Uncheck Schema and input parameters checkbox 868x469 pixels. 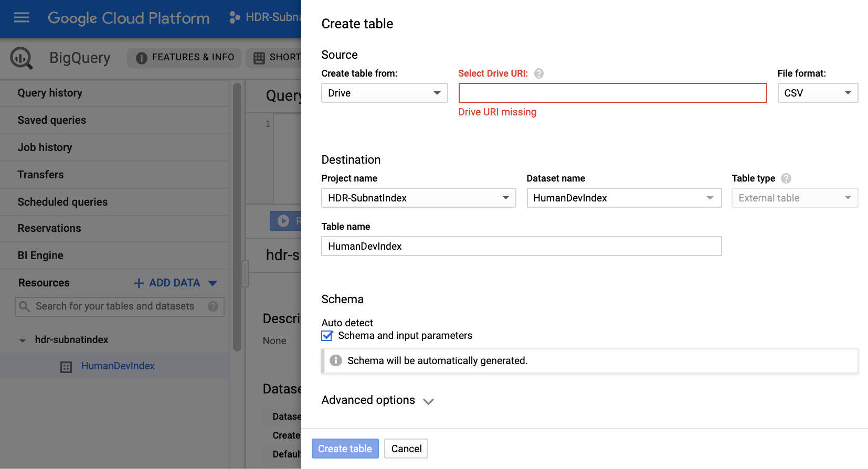327,336
